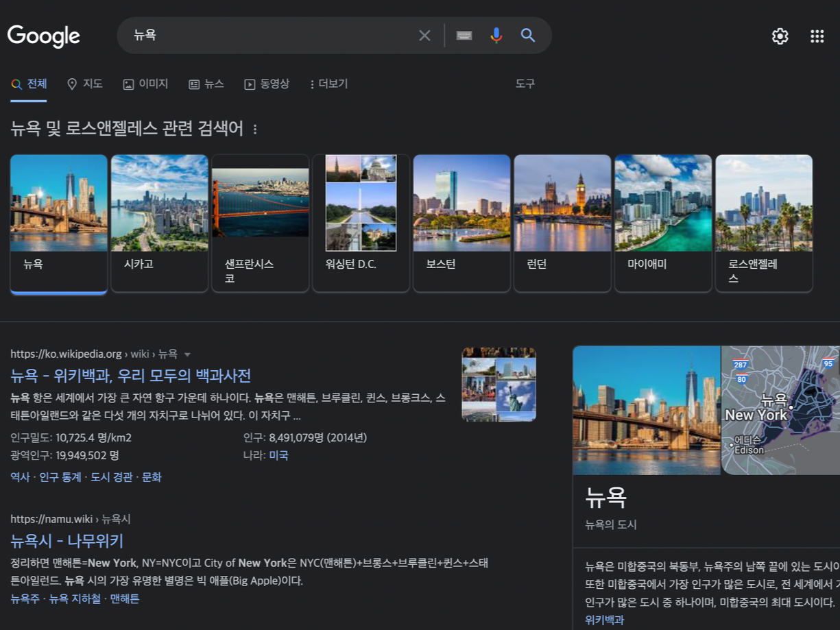This screenshot has height=630, width=840.
Task: Open search settings with the gear icon
Action: pyautogui.click(x=780, y=36)
